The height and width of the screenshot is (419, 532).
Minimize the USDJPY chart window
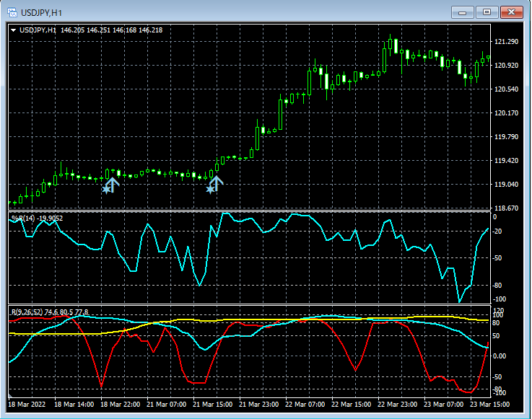pos(463,12)
